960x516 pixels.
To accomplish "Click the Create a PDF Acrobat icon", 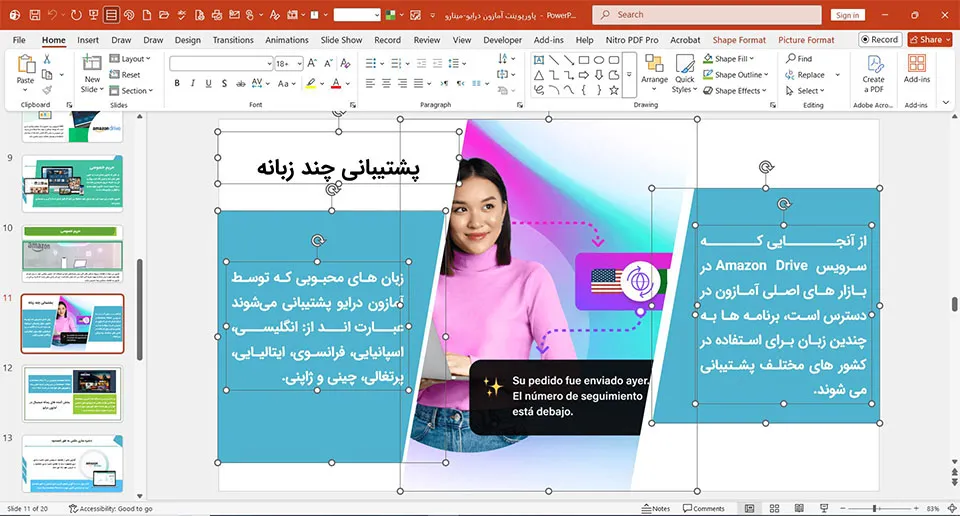I will pyautogui.click(x=874, y=73).
